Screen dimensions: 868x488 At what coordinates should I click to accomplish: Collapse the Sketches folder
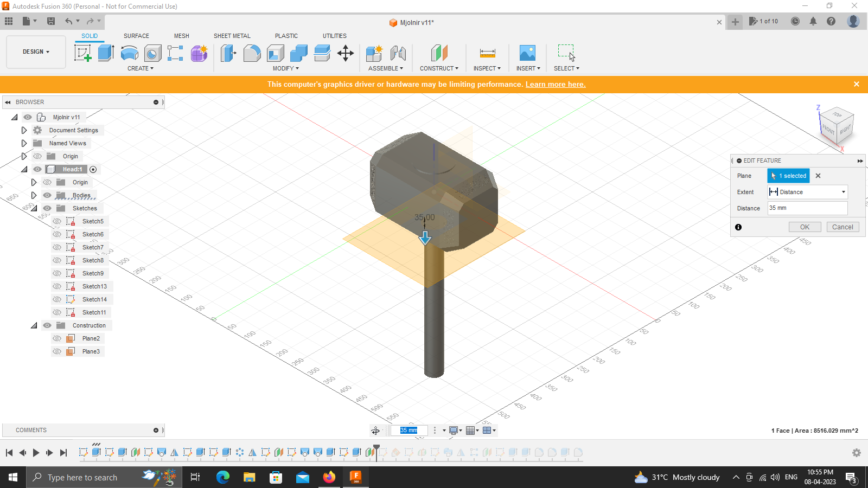34,208
